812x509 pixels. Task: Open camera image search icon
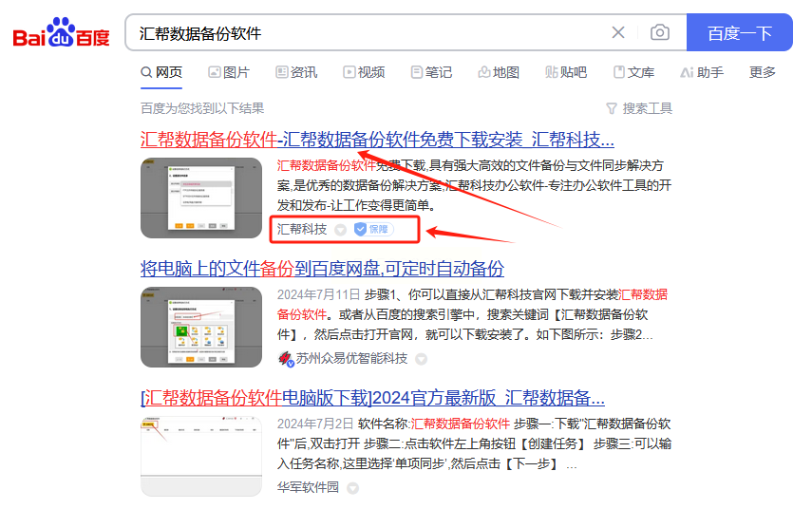click(660, 32)
